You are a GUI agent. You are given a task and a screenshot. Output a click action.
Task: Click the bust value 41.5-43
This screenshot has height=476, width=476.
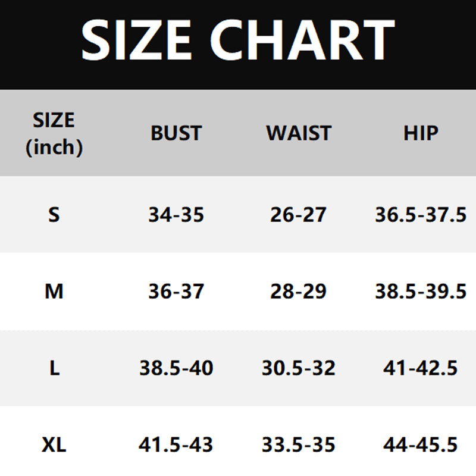tap(176, 444)
